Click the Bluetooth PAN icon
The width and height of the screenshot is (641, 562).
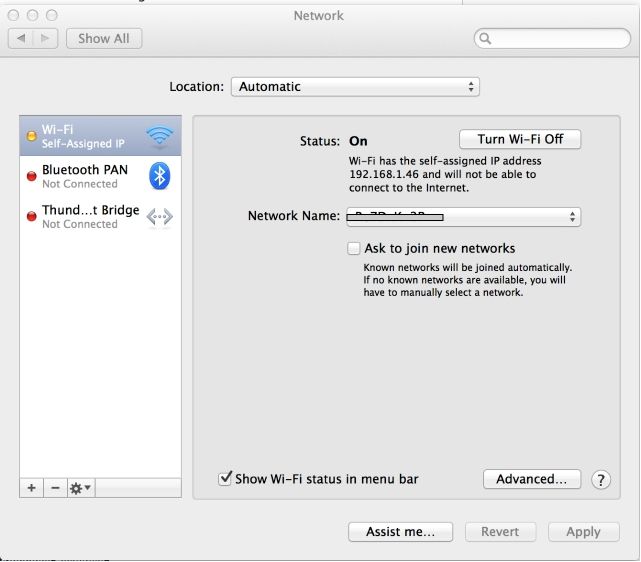pos(159,176)
